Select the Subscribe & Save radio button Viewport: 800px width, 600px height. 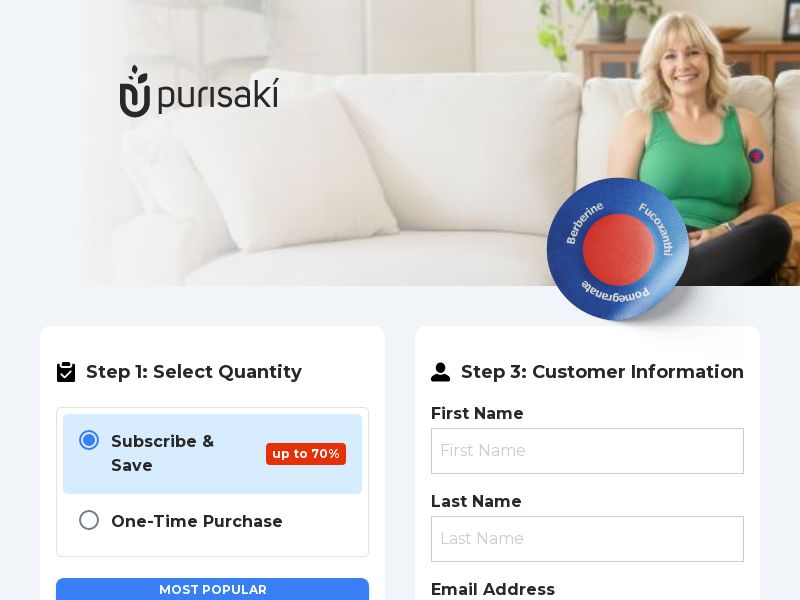click(89, 440)
